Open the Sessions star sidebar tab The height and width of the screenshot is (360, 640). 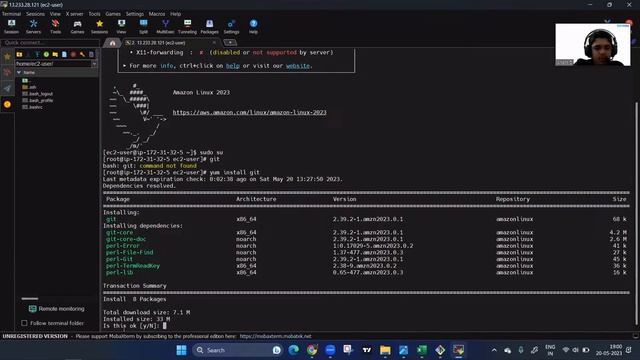pyautogui.click(x=7, y=57)
